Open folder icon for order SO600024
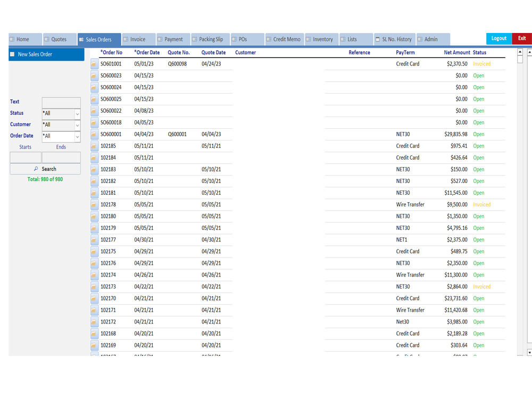The image size is (532, 399). 94,88
